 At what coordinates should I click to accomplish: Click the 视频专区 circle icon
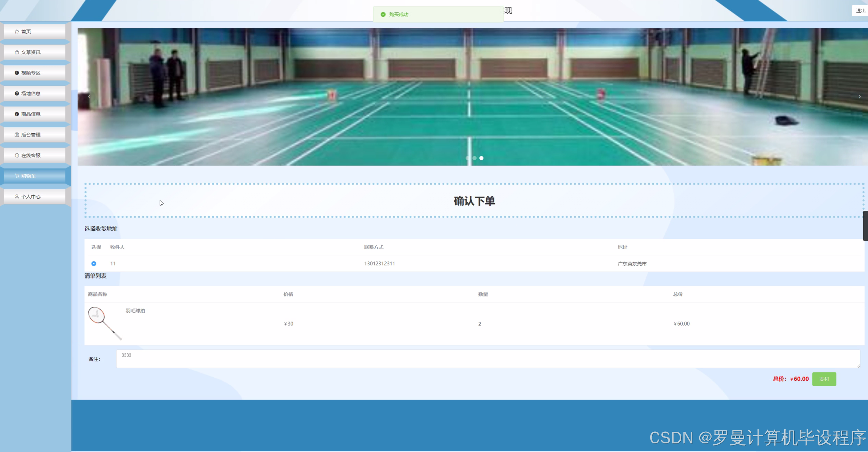[x=17, y=73]
